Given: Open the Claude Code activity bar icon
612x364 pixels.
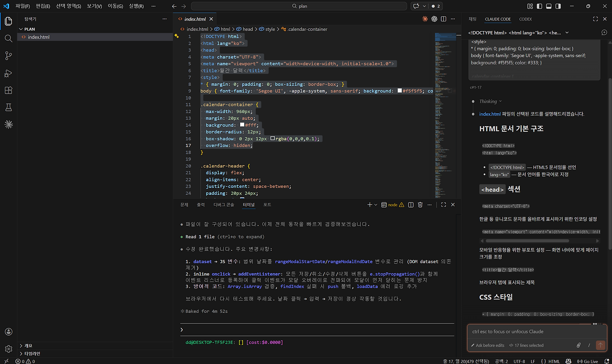Looking at the screenshot, I should click(8, 125).
